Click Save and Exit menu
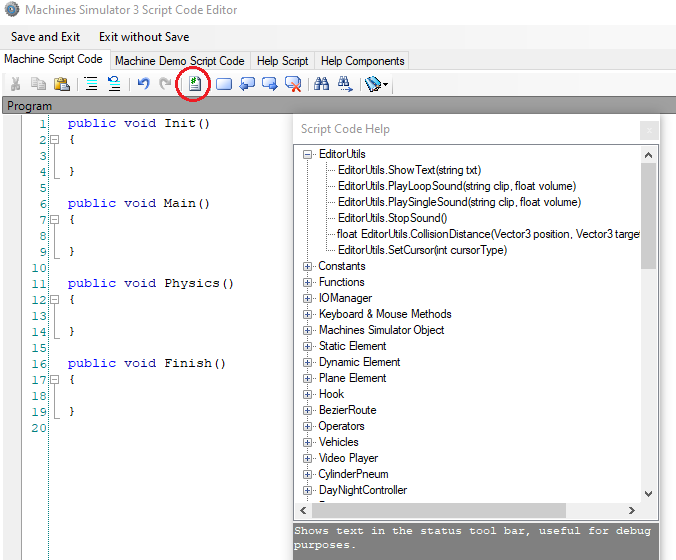This screenshot has height=560, width=676. click(45, 37)
